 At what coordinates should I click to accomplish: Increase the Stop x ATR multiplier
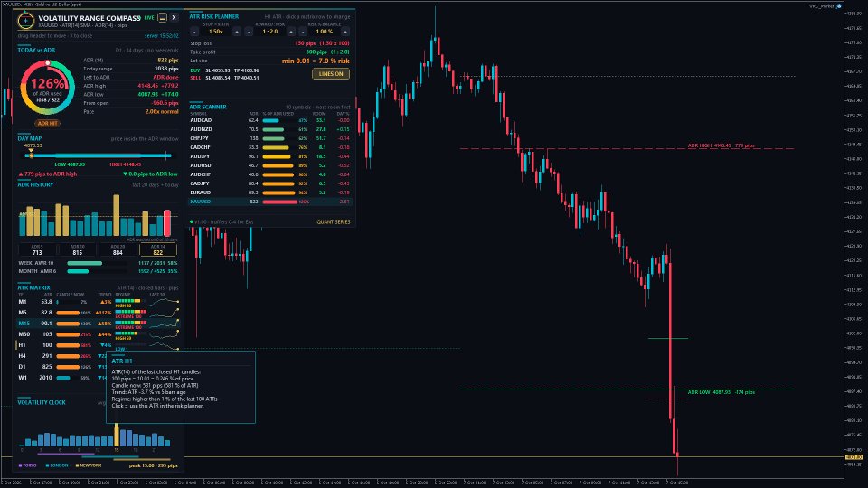tap(237, 32)
